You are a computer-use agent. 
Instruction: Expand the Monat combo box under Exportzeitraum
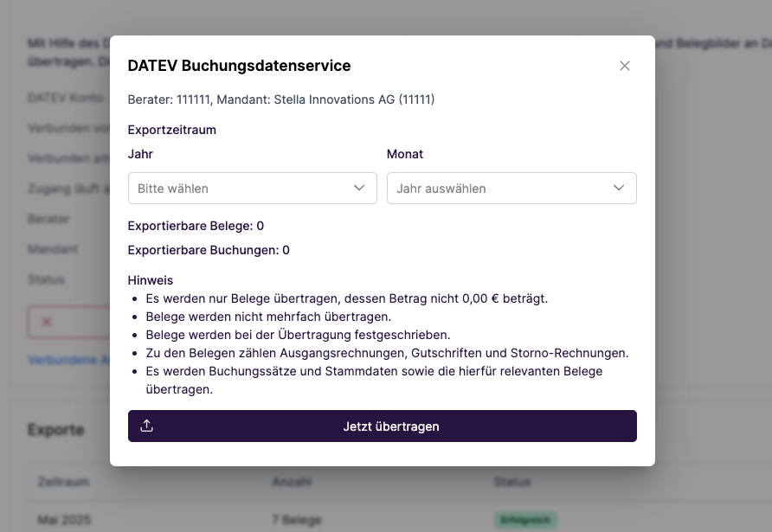click(x=511, y=188)
